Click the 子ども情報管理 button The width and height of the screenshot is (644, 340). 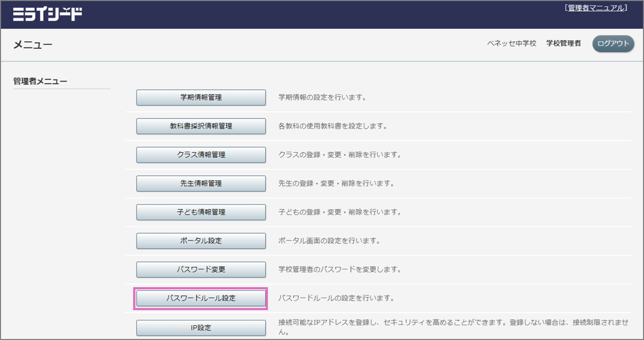coord(201,212)
